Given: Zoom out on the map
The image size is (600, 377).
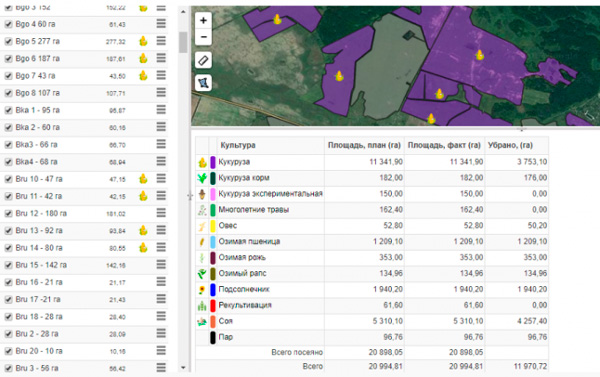Looking at the screenshot, I should (203, 37).
